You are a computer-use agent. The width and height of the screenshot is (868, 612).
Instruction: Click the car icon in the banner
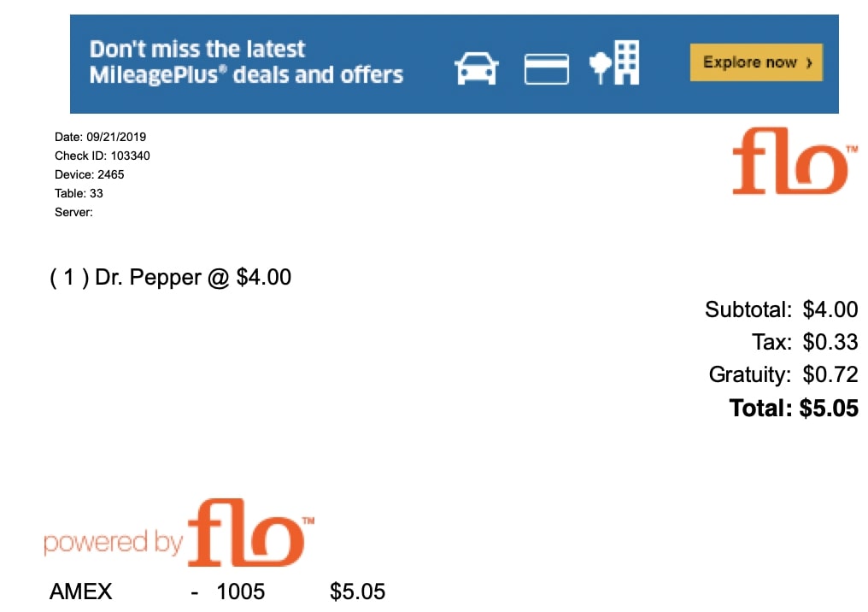tap(476, 68)
